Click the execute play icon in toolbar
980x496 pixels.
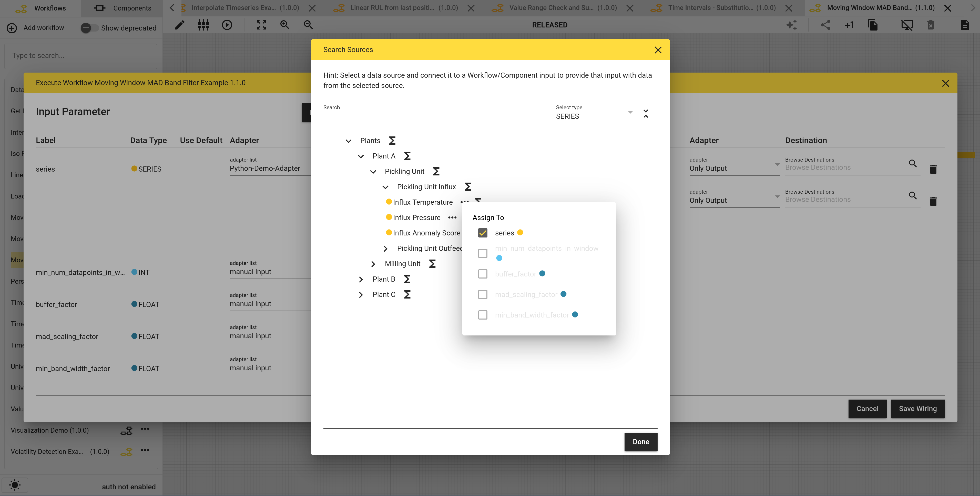tap(227, 25)
